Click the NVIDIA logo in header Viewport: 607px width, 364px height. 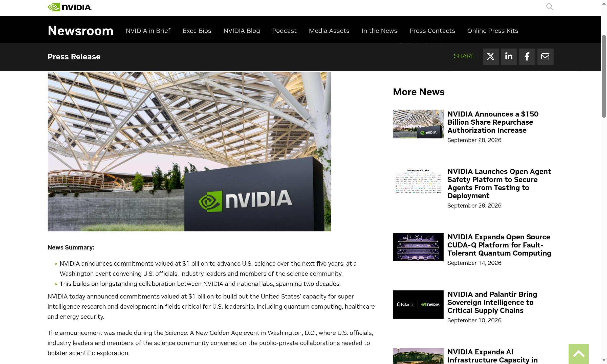pos(70,7)
